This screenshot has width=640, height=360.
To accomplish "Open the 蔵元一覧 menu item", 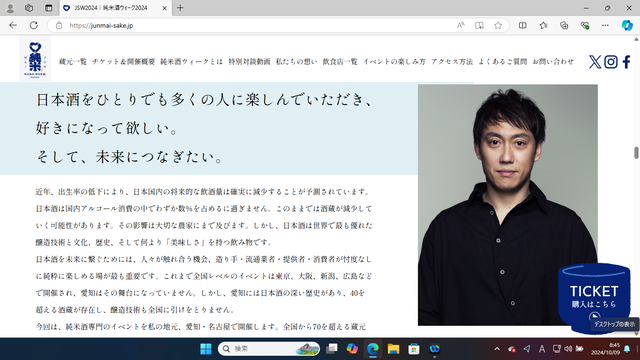I will point(73,62).
